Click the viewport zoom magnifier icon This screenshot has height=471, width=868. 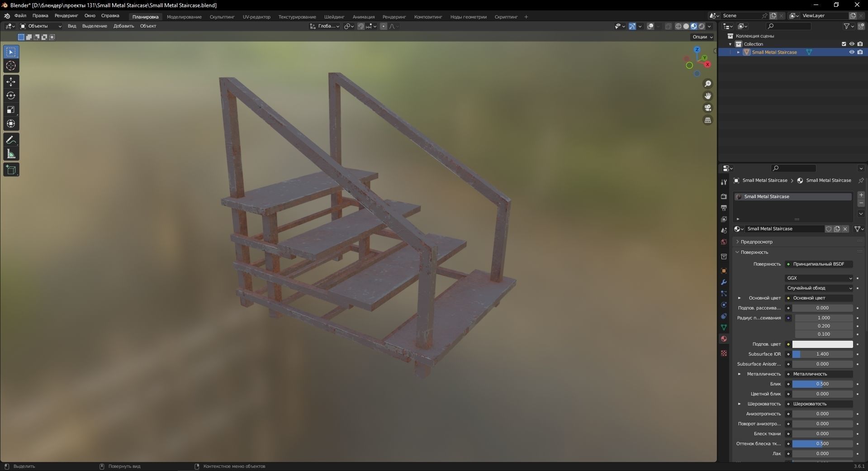click(x=708, y=84)
